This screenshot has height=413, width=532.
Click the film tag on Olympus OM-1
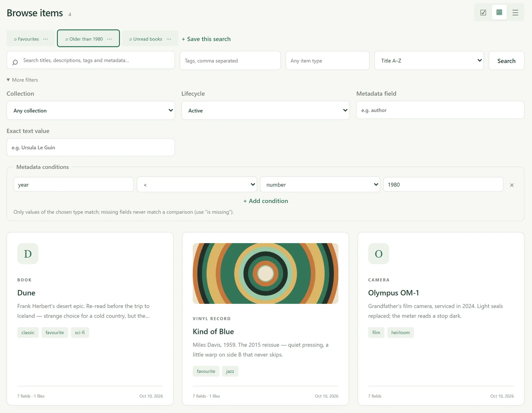pos(376,333)
